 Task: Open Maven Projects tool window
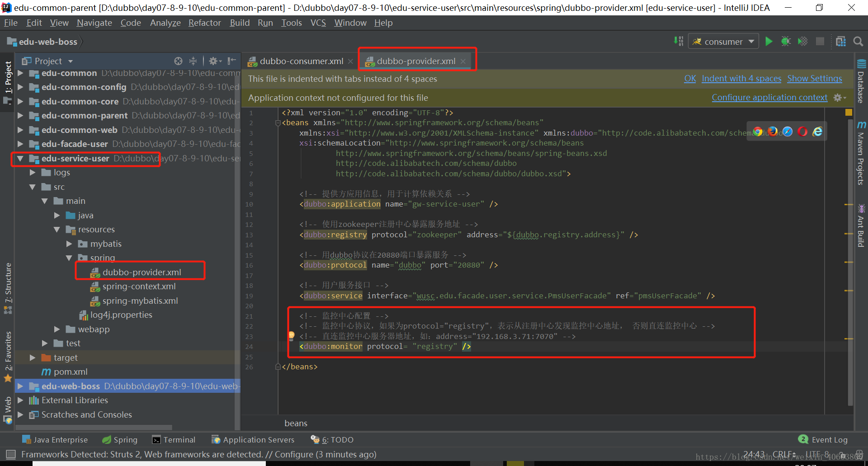click(x=861, y=153)
